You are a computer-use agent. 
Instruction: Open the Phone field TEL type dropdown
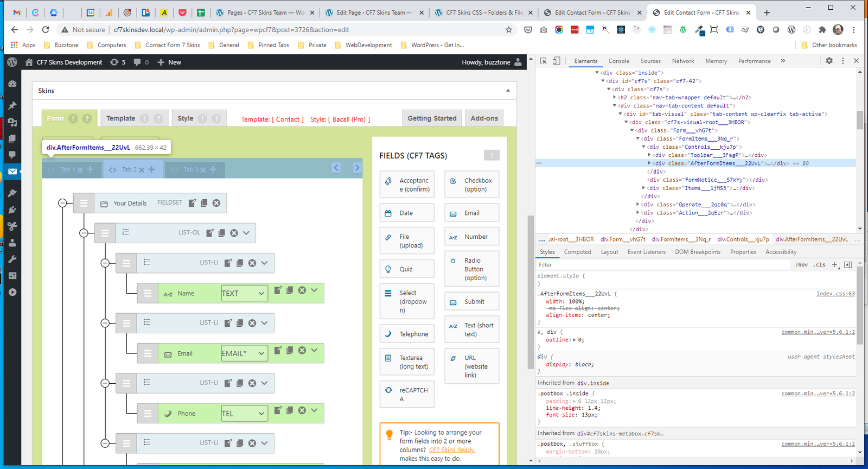[x=244, y=414]
